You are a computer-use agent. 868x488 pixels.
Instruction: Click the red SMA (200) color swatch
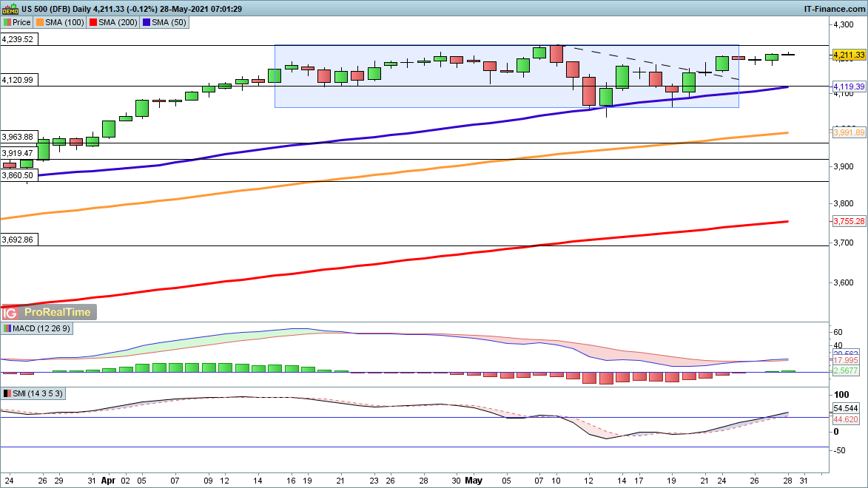[x=92, y=23]
